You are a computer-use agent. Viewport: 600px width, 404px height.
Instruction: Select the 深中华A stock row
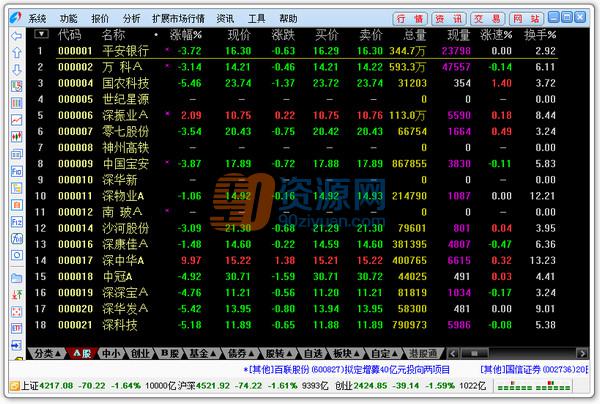(295, 261)
